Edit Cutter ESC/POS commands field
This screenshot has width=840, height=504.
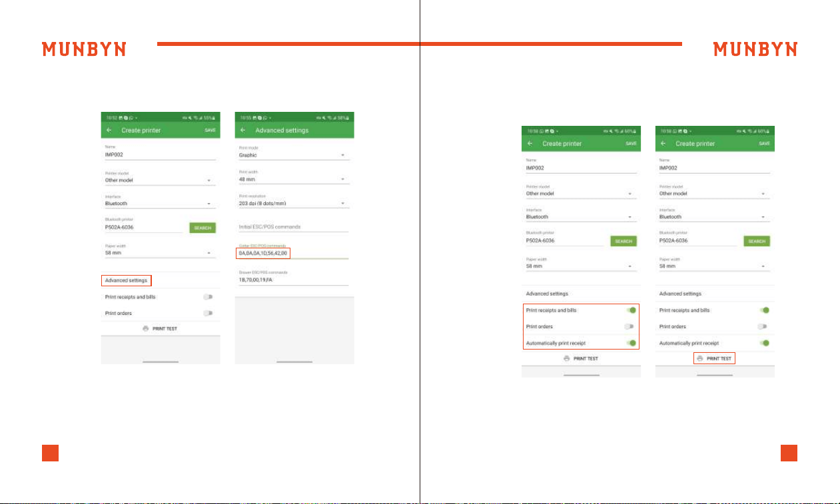pyautogui.click(x=294, y=252)
